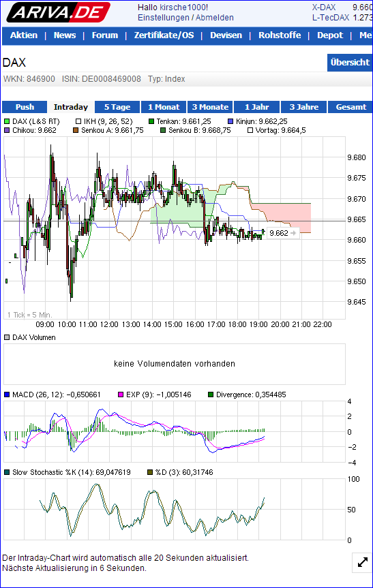Open the Depot menu
Image resolution: width=373 pixels, height=588 pixels.
point(330,35)
